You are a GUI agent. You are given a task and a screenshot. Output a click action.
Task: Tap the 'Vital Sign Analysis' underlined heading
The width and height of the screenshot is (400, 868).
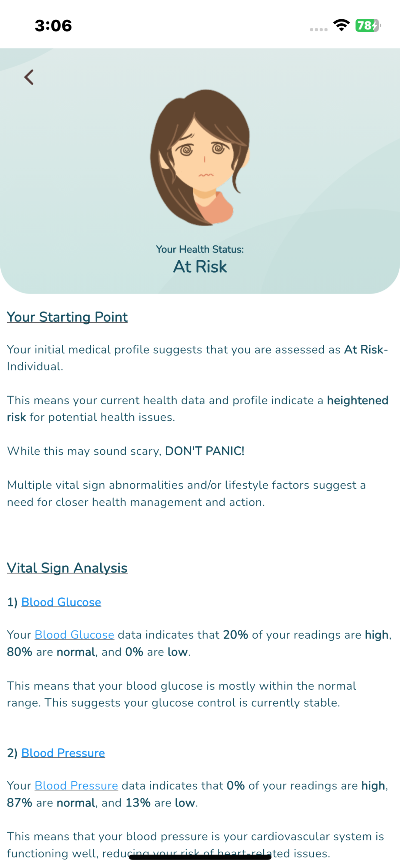point(67,568)
